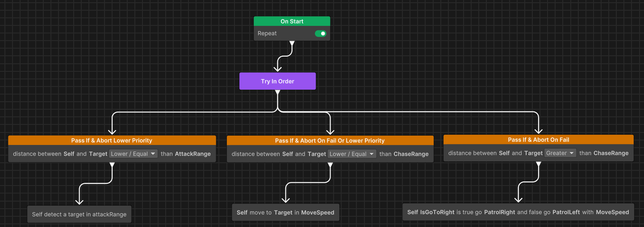Select the 'Self detect a target in attackRange' node
The width and height of the screenshot is (644, 227).
(x=79, y=214)
